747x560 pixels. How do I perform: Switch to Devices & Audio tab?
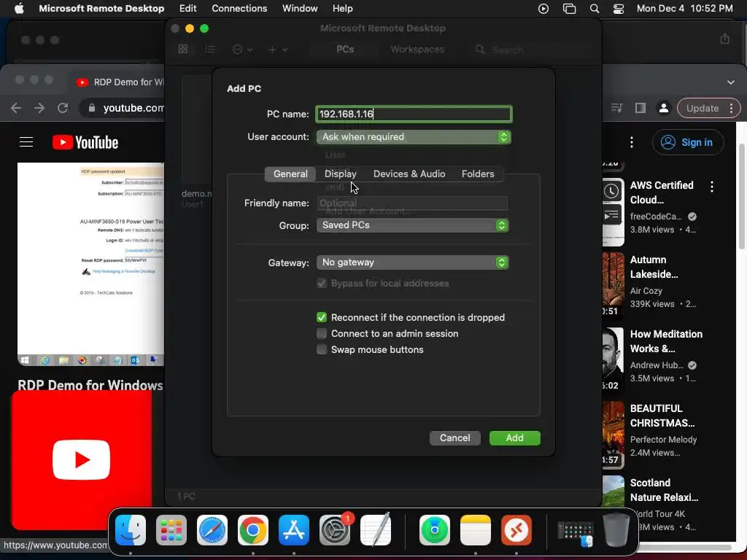coord(409,174)
